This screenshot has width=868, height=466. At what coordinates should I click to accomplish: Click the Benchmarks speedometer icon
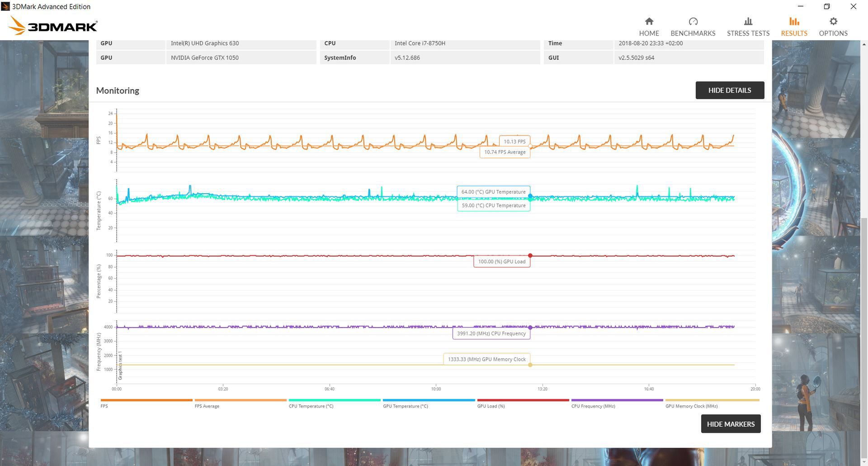coord(693,21)
